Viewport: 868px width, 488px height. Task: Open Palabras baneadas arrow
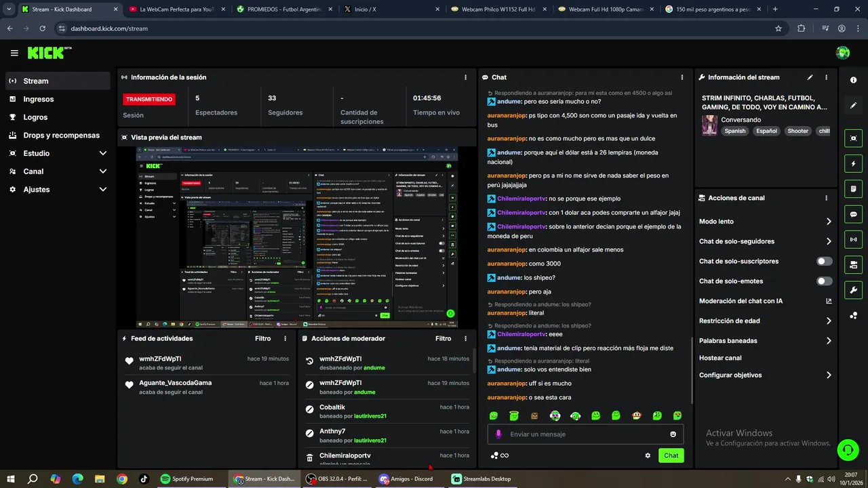pyautogui.click(x=829, y=341)
